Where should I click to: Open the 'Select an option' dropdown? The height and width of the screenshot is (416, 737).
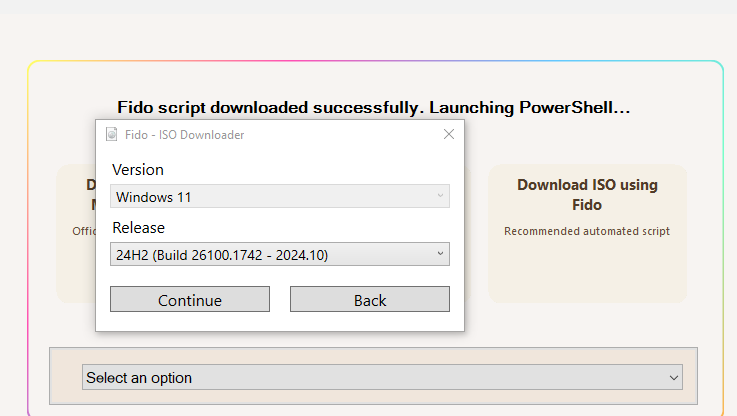[382, 377]
